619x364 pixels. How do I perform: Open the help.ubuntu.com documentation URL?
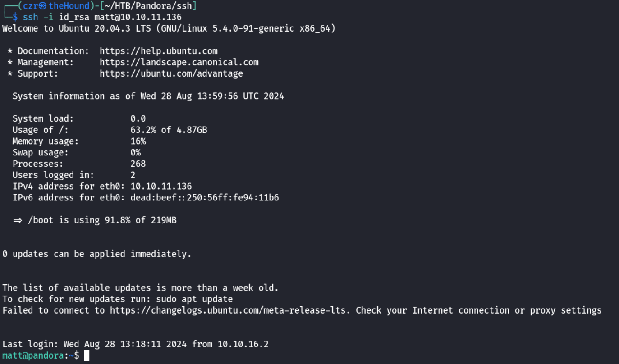click(158, 51)
